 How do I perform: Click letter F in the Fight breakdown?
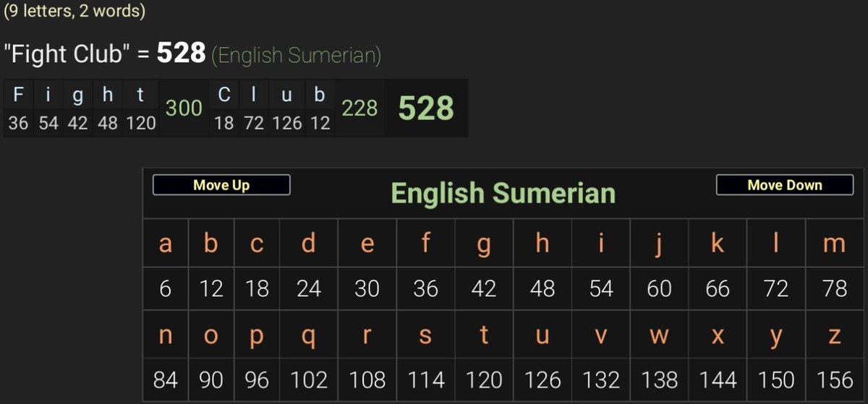pyautogui.click(x=19, y=95)
